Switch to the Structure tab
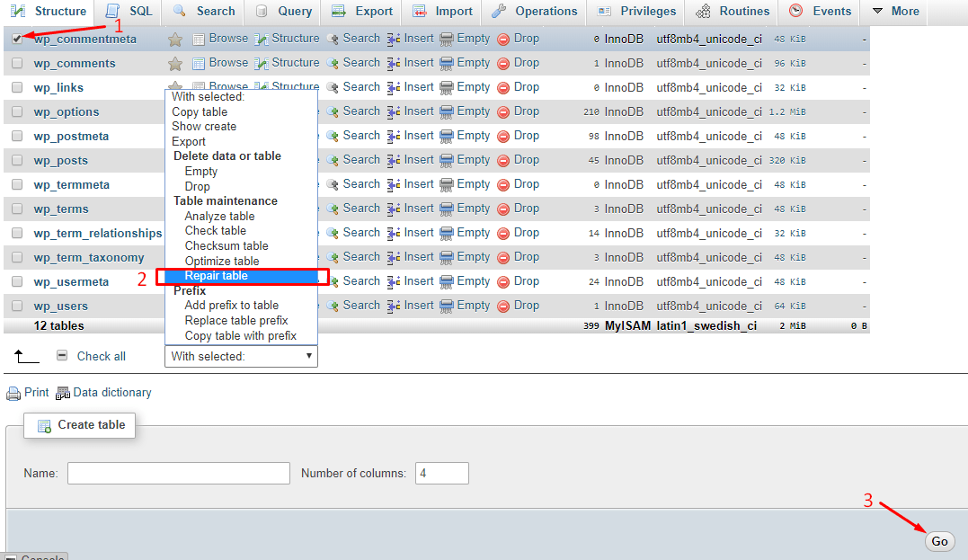968x560 pixels. click(49, 11)
